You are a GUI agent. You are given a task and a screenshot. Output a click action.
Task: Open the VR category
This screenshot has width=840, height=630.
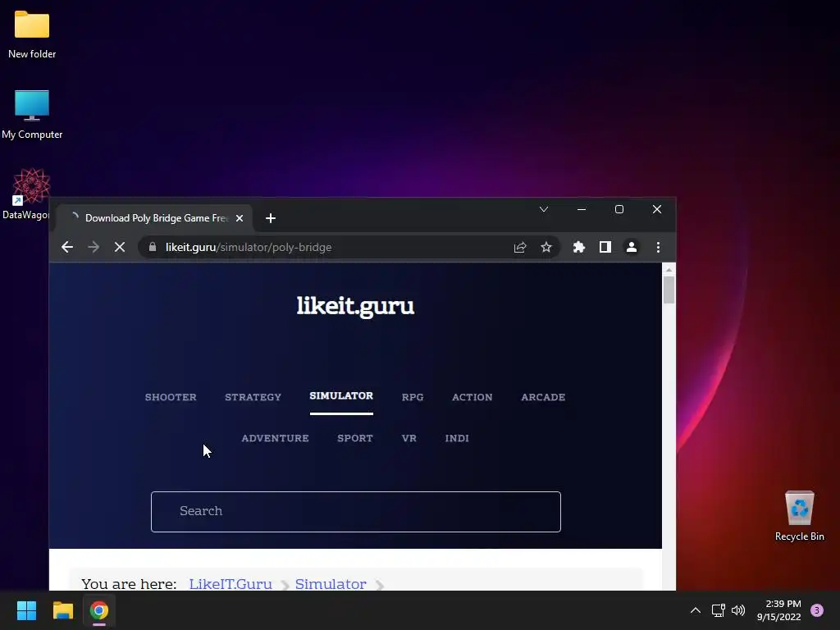(x=409, y=438)
